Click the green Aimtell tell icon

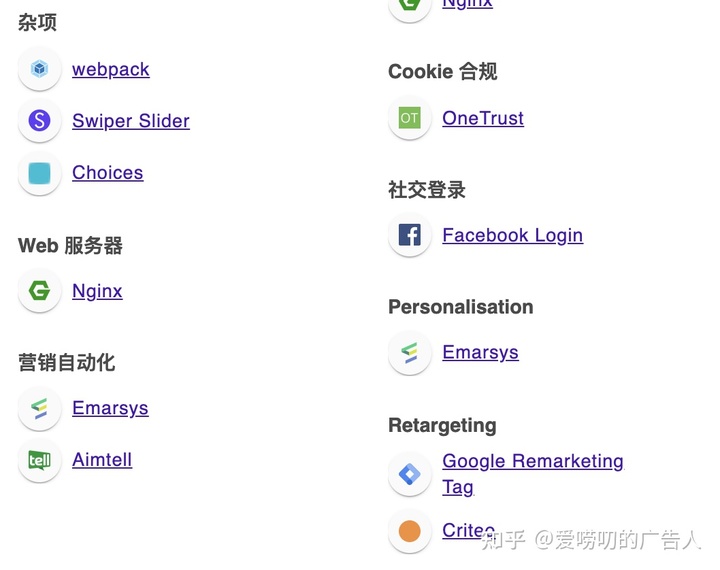(39, 460)
